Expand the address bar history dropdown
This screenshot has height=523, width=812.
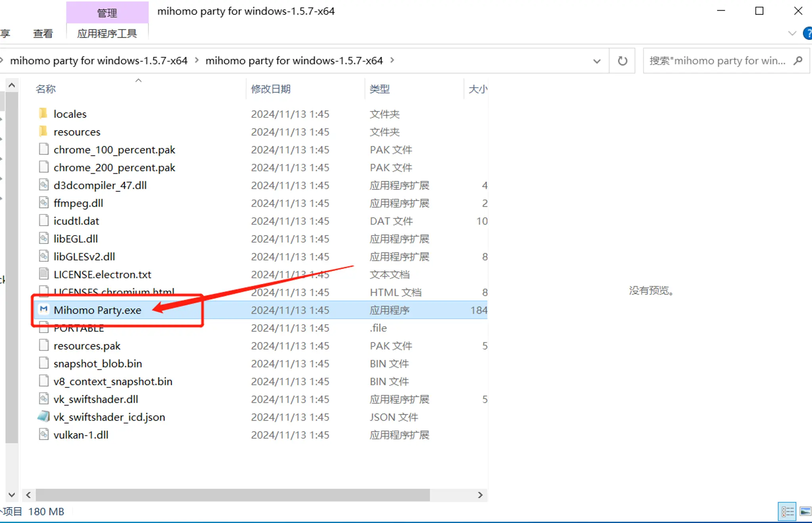pos(597,61)
